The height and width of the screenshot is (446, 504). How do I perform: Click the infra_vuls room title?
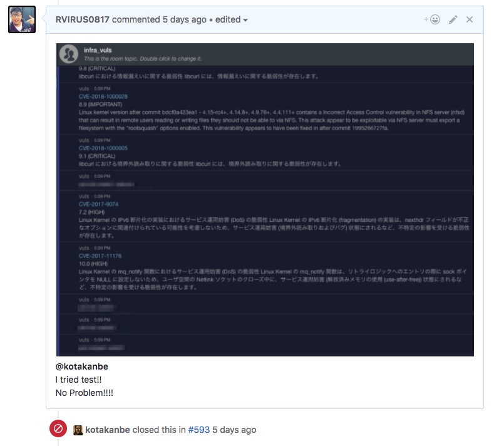pos(98,49)
